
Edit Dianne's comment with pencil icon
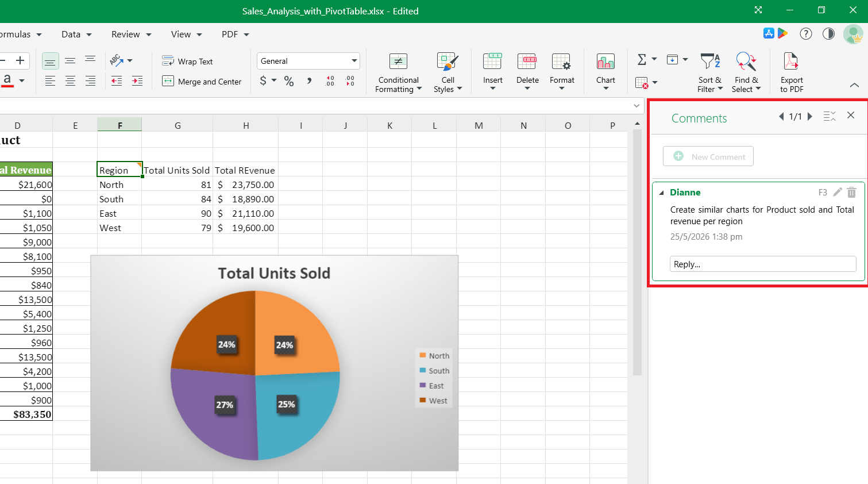pyautogui.click(x=838, y=192)
